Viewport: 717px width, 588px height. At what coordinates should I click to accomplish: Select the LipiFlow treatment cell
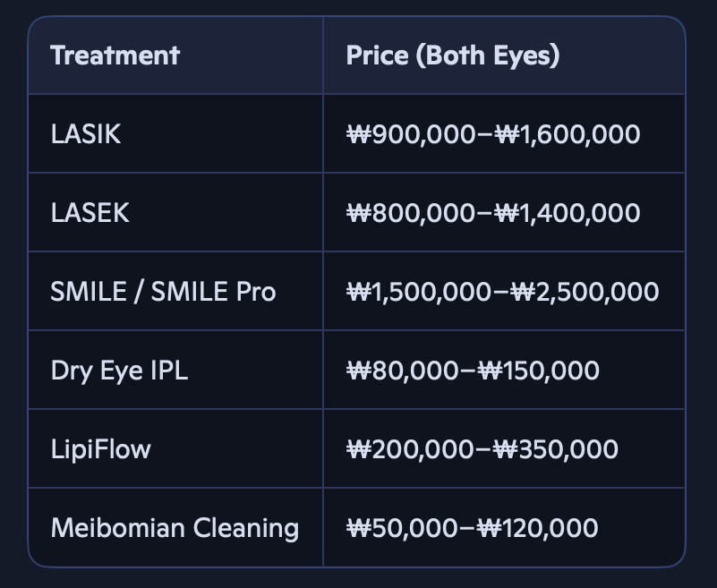pos(175,448)
